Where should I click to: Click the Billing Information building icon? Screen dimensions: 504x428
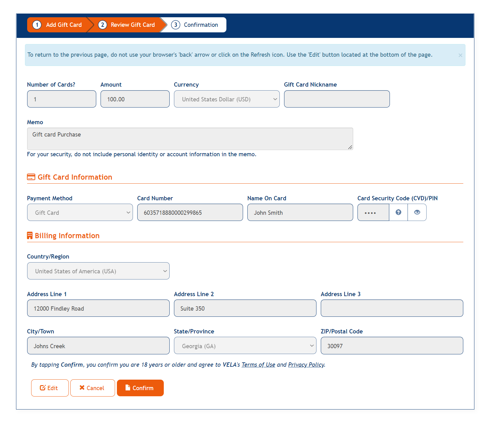pos(30,236)
